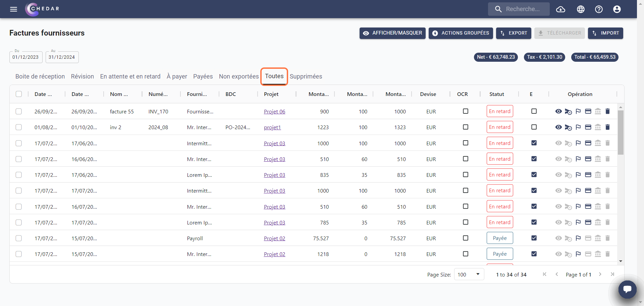This screenshot has width=644, height=306.
Task: Flag the invoice with amount 785
Action: coord(578,222)
